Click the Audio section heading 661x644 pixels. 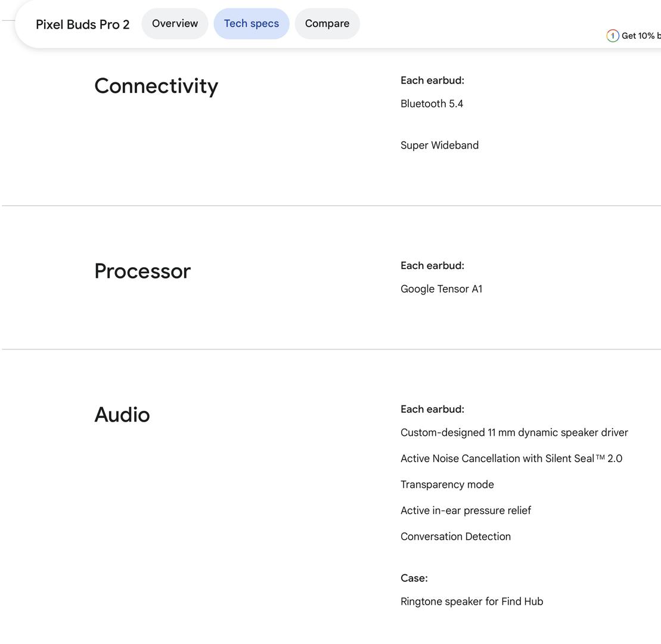[x=122, y=415]
